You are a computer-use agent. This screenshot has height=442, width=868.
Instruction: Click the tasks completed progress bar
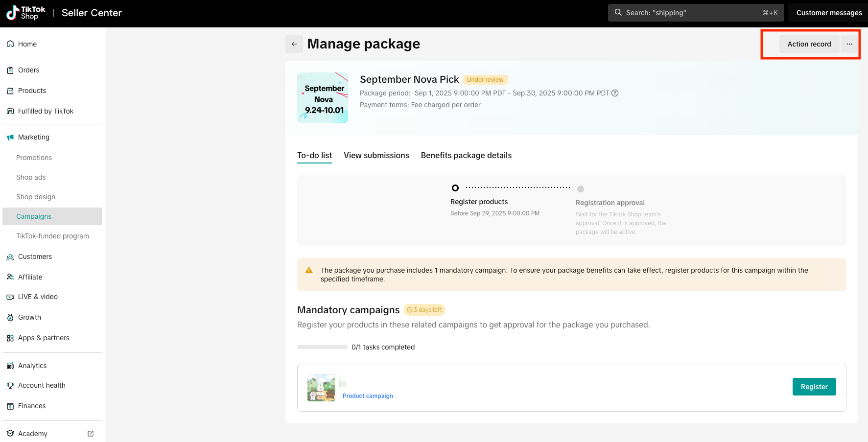tap(322, 347)
